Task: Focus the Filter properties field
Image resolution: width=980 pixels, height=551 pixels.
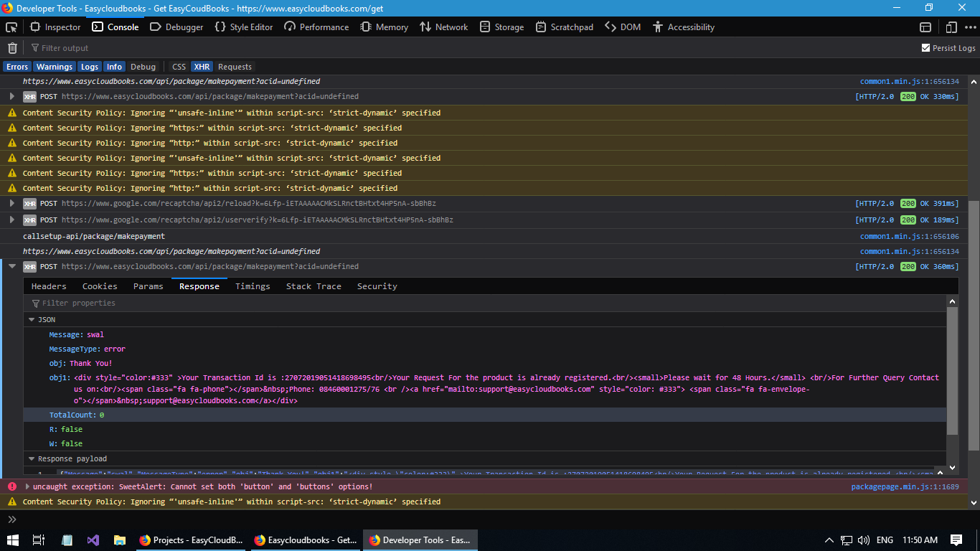Action: (x=485, y=303)
